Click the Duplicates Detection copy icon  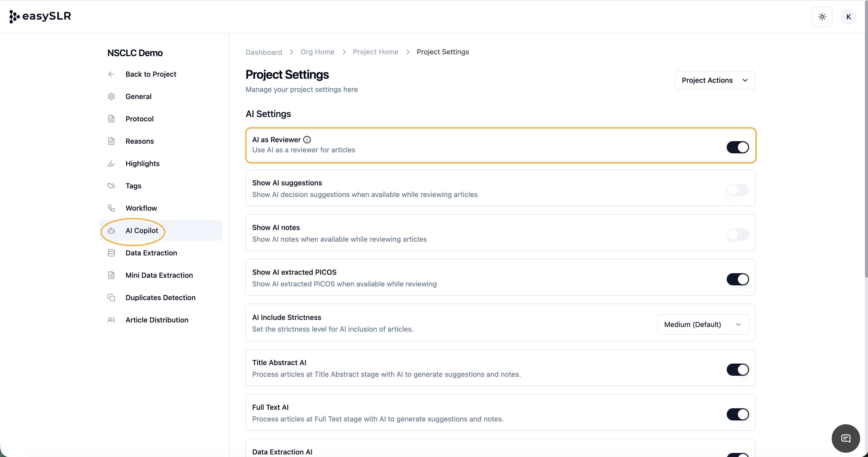[111, 298]
